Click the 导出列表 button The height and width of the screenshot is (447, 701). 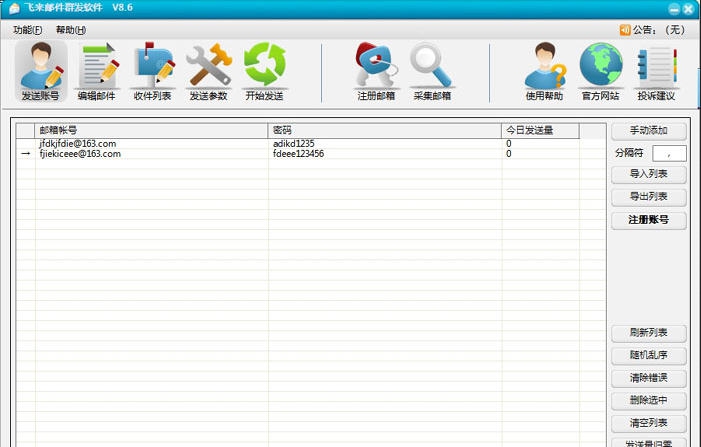click(649, 197)
